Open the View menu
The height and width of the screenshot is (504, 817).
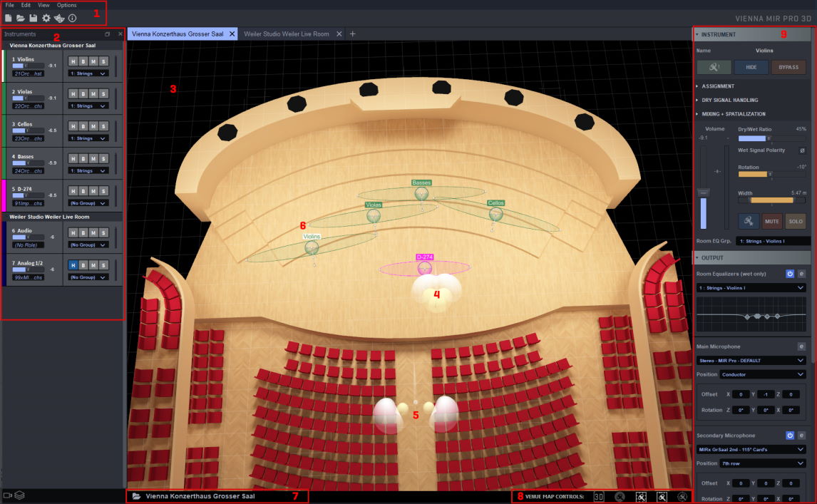coord(43,5)
